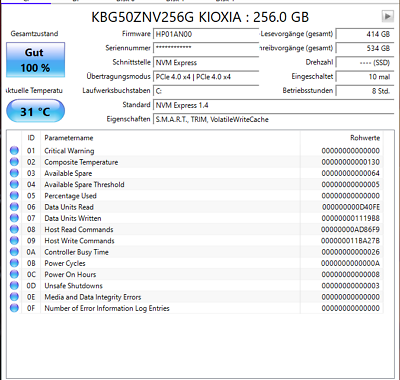400x380 pixels.
Task: Click the Rohwerte column header
Action: pyautogui.click(x=342, y=138)
